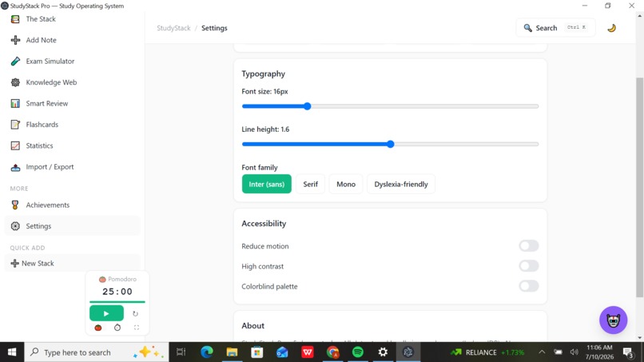The height and width of the screenshot is (362, 644).
Task: Open Windows Settings gear on taskbar
Action: pos(383,352)
